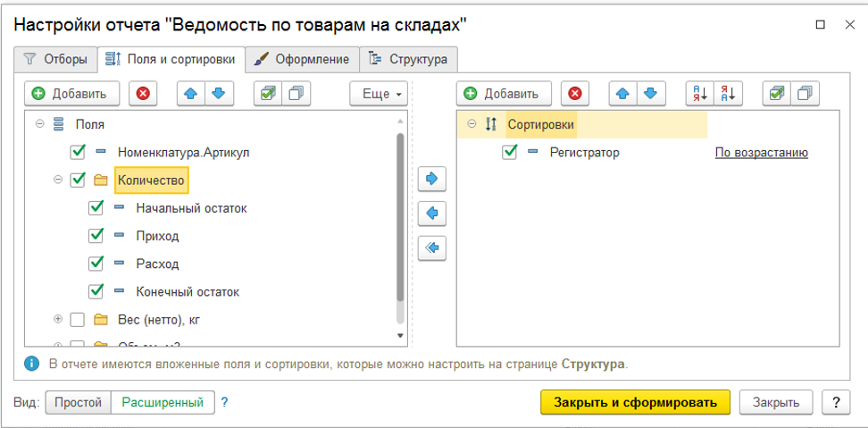Select the Номенклатура.Артикул row
This screenshot has height=428, width=868.
click(x=211, y=152)
